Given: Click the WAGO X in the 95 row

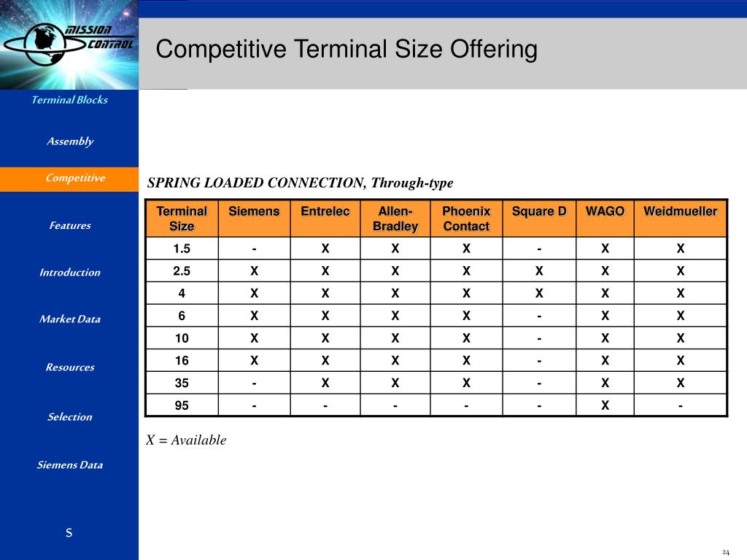Looking at the screenshot, I should (605, 405).
